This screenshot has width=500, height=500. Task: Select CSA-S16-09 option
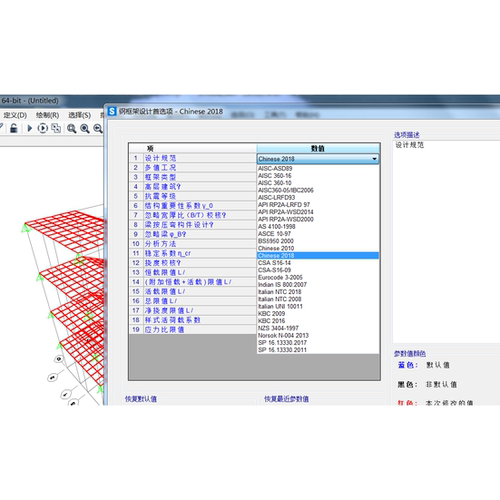318,270
